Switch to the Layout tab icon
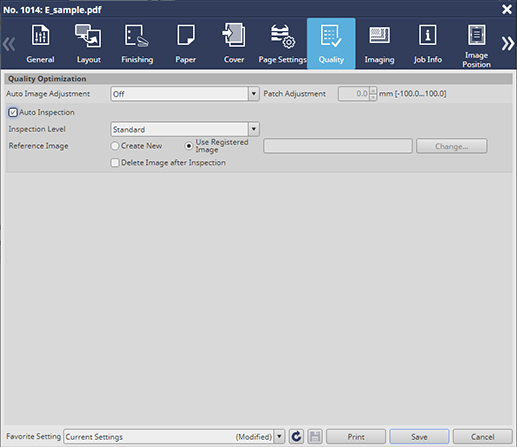This screenshot has width=517, height=447. (88, 35)
